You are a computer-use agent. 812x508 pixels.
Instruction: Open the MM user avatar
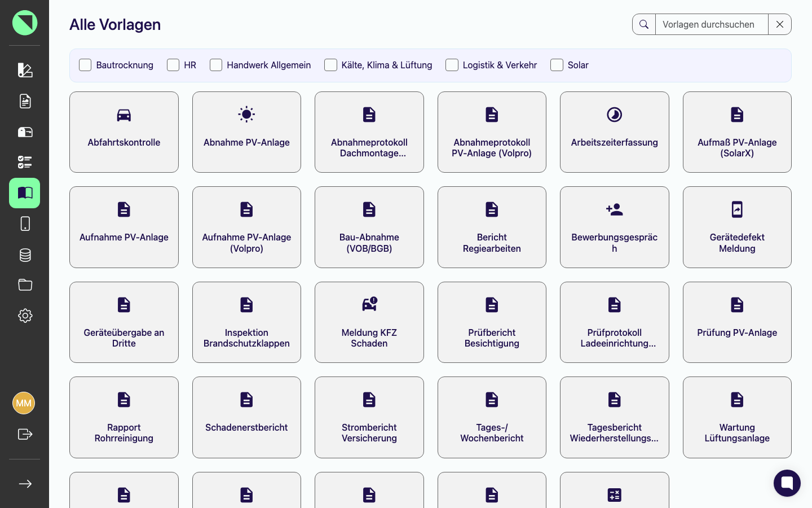pyautogui.click(x=24, y=403)
